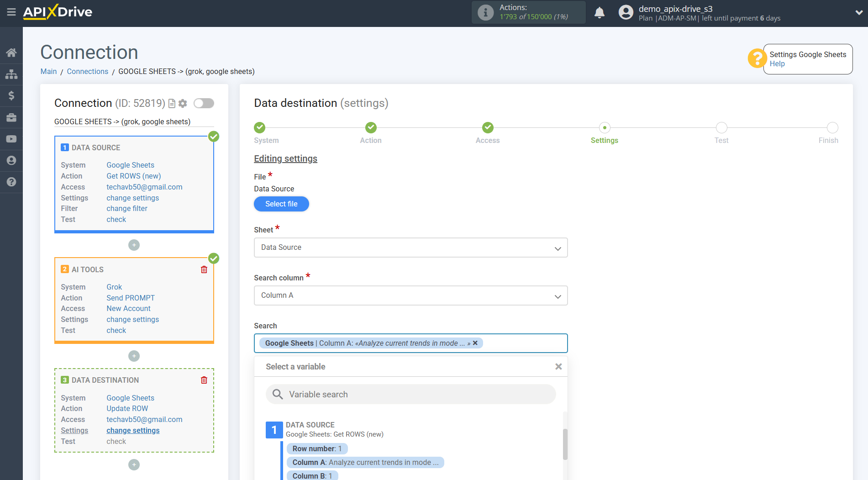Expand the user account menu chevron

pos(858,13)
